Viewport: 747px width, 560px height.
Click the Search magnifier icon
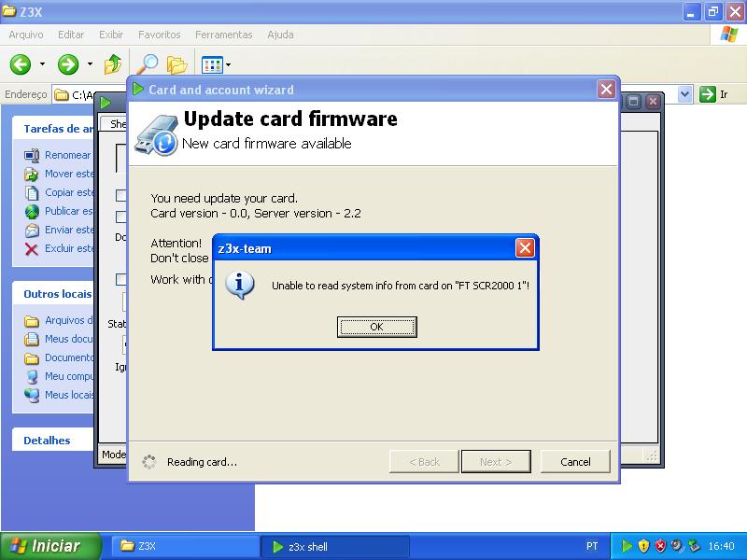[148, 64]
